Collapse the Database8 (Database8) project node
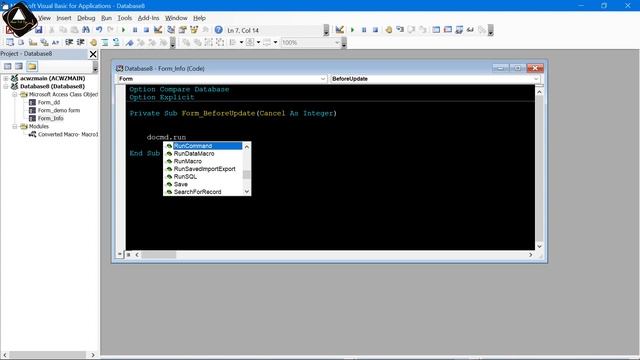The width and height of the screenshot is (640, 360). click(6, 87)
